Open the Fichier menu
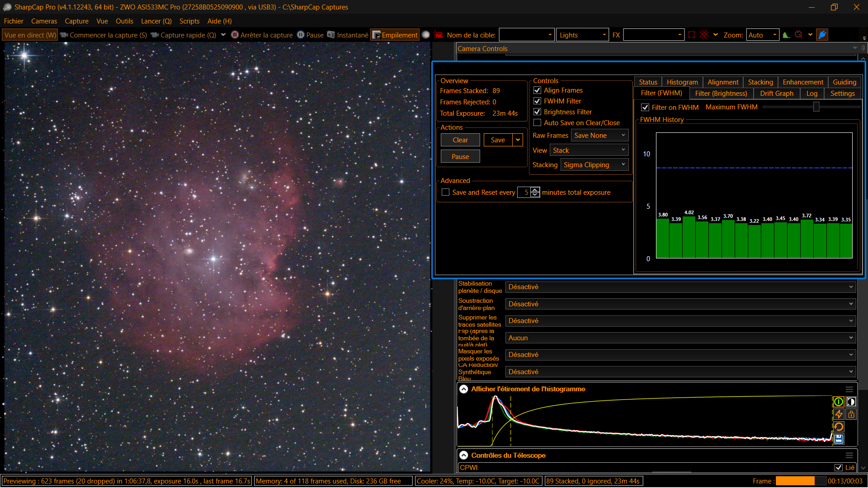Image resolution: width=868 pixels, height=488 pixels. [14, 21]
